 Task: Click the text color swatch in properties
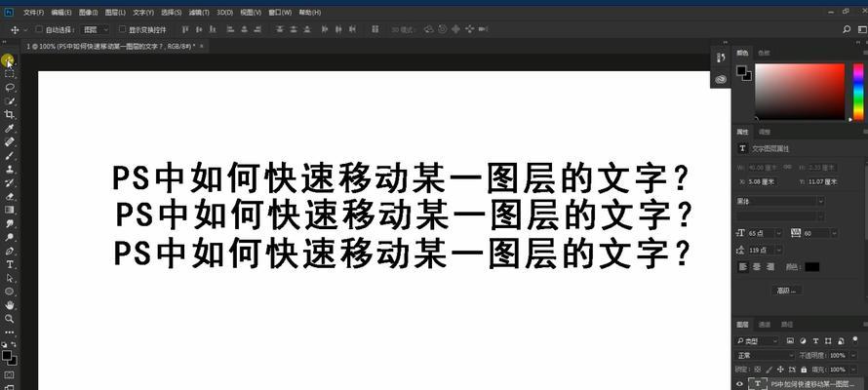coord(811,266)
